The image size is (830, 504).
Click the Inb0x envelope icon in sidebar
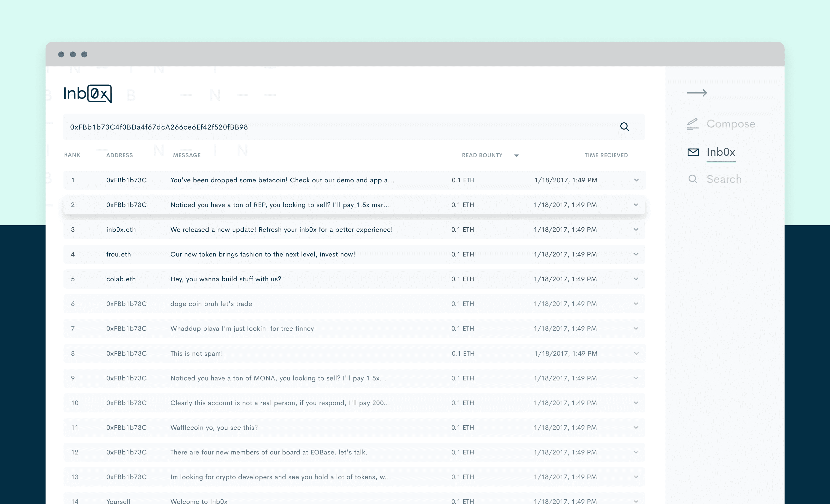pyautogui.click(x=693, y=152)
